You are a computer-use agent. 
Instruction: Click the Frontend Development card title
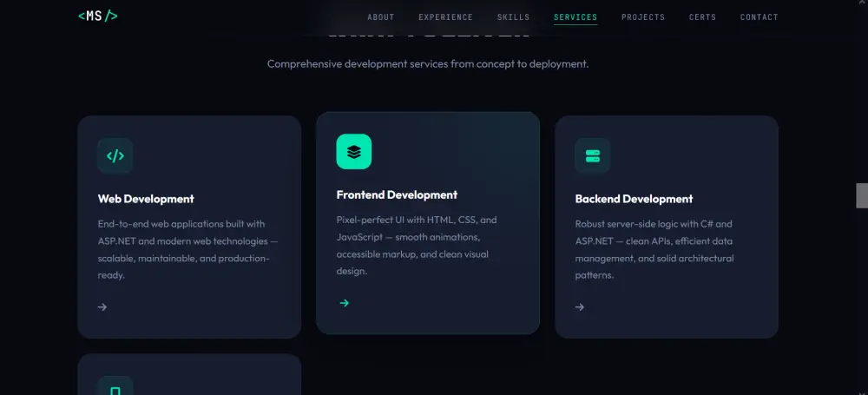tap(397, 195)
